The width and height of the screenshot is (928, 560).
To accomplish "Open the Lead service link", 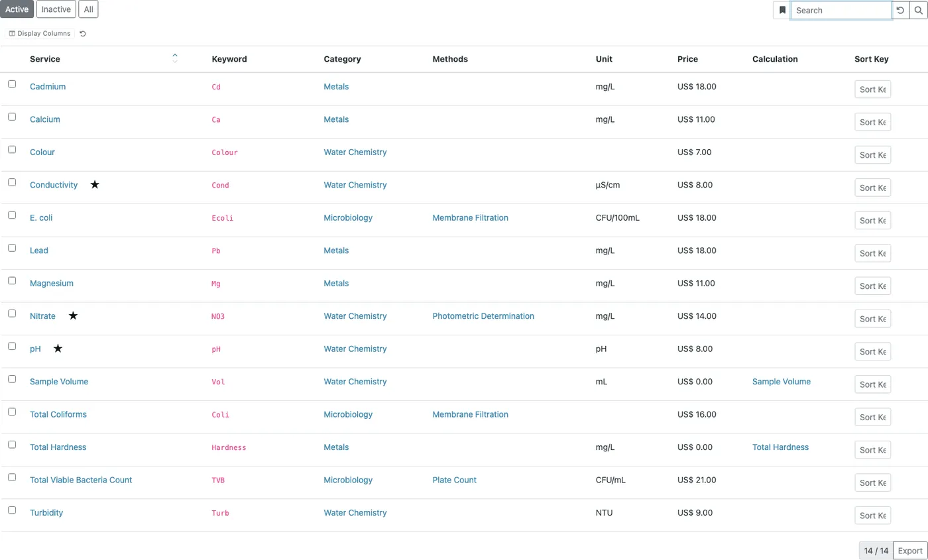I will tap(39, 251).
